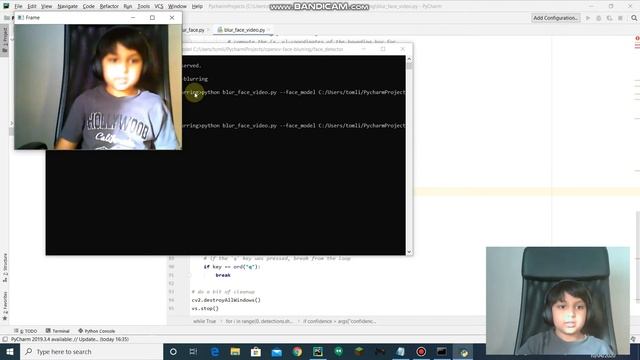
Task: Open Task View on the taskbar
Action: [x=193, y=351]
